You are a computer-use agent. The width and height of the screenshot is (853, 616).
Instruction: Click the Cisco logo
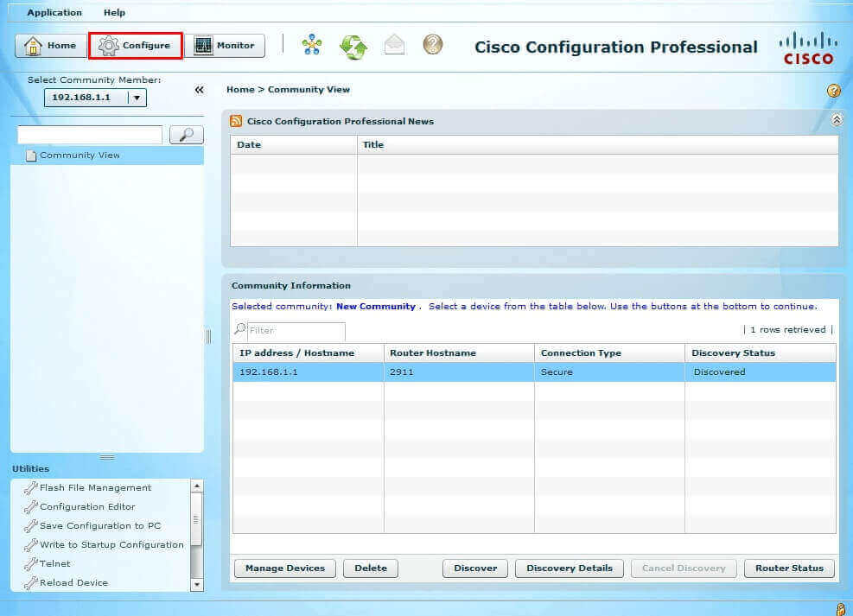coord(808,48)
